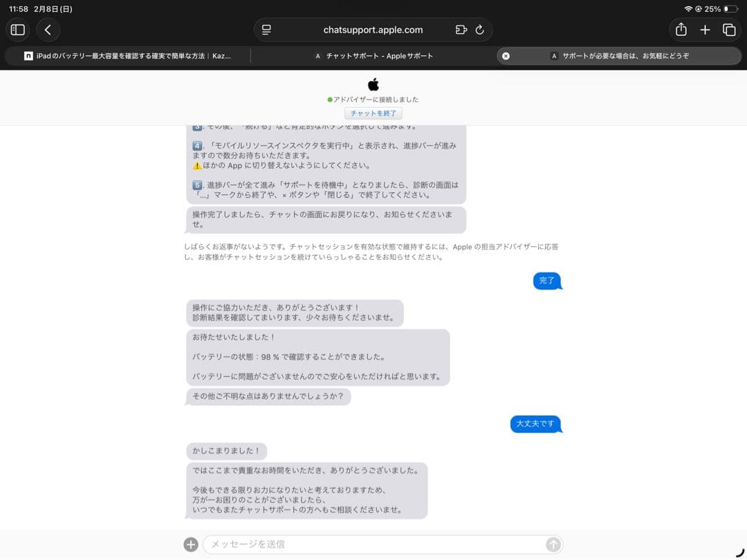Open the Safari sidebar

click(x=17, y=30)
